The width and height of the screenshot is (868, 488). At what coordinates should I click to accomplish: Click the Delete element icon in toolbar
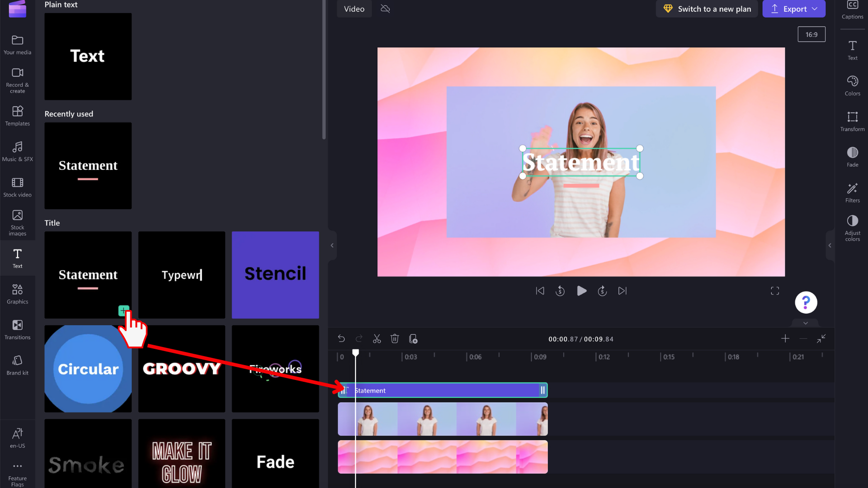tap(395, 339)
